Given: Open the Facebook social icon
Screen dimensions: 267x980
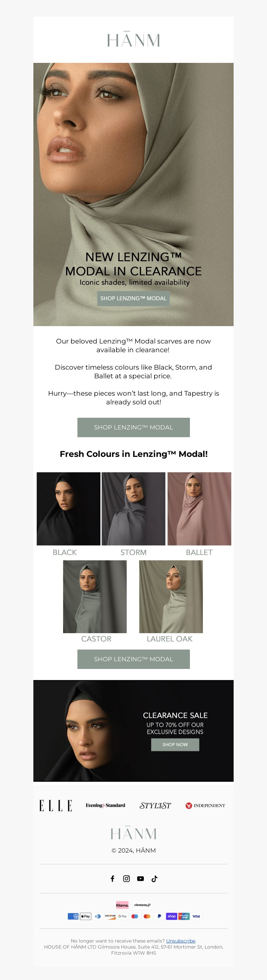Looking at the screenshot, I should tap(112, 878).
